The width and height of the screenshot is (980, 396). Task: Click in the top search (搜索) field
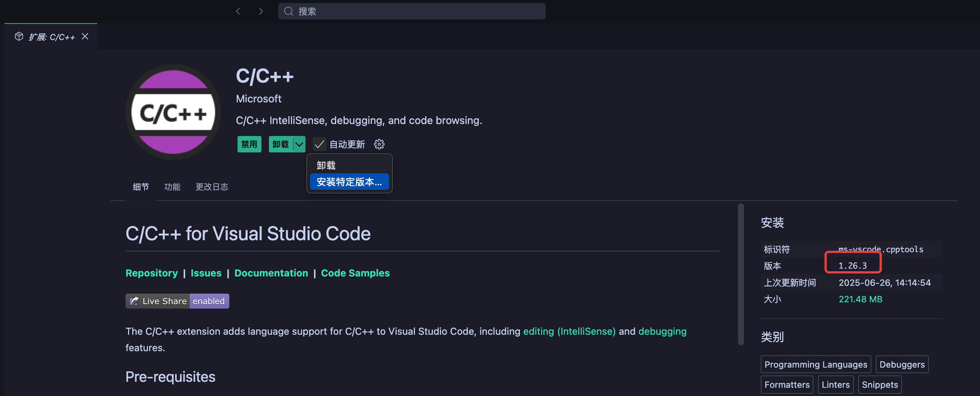[x=412, y=12]
